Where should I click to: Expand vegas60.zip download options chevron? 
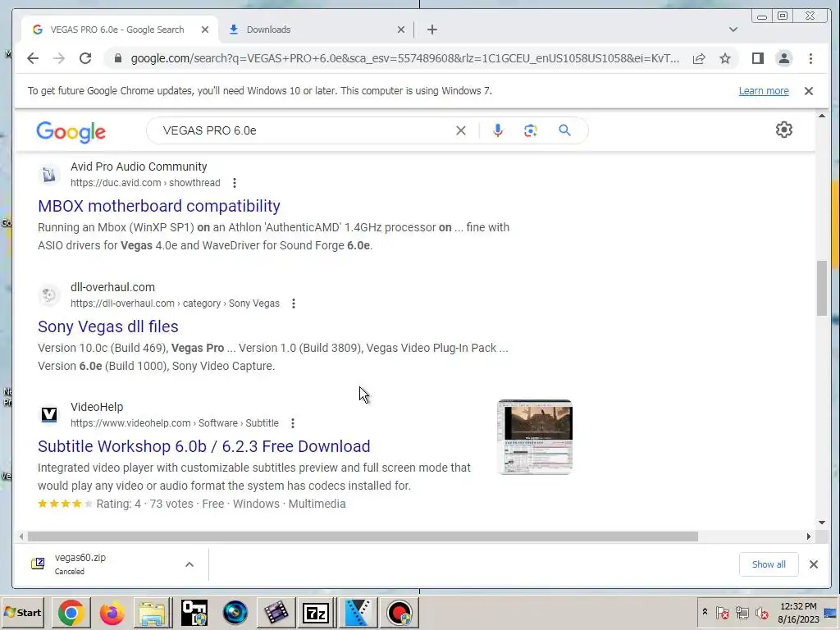coord(189,564)
